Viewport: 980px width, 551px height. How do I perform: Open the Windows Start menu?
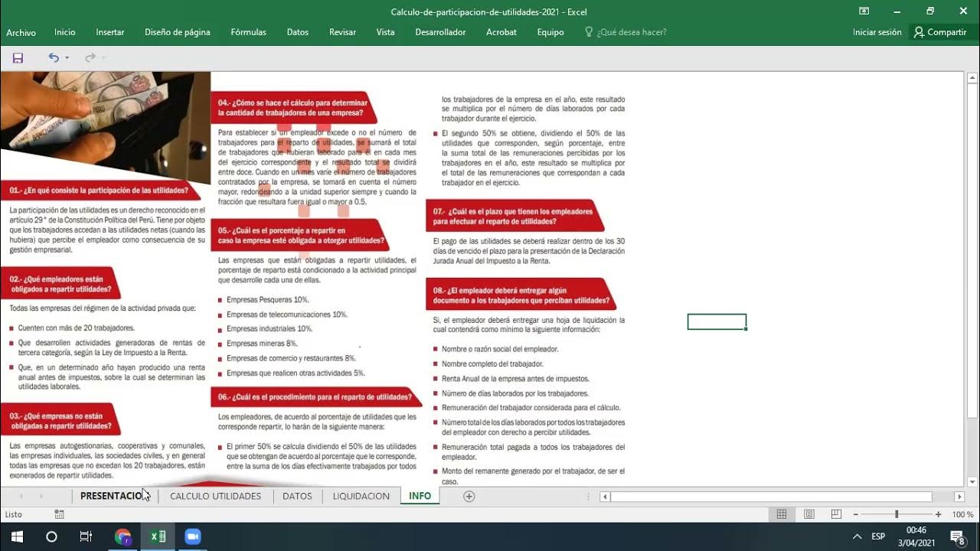pyautogui.click(x=17, y=536)
